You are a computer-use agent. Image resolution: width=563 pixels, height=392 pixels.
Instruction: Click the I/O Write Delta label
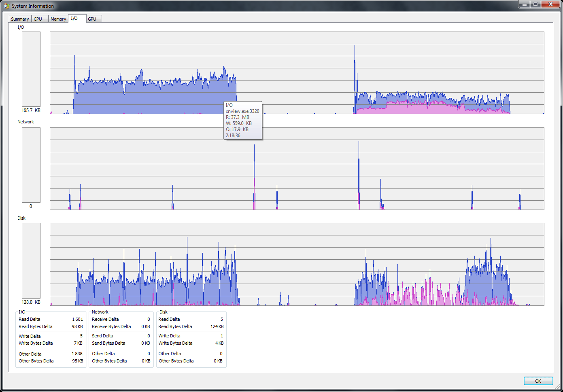[x=30, y=336]
